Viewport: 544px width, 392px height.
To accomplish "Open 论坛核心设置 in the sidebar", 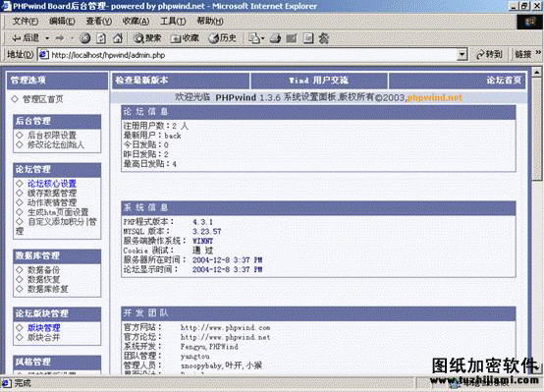I will click(x=52, y=184).
